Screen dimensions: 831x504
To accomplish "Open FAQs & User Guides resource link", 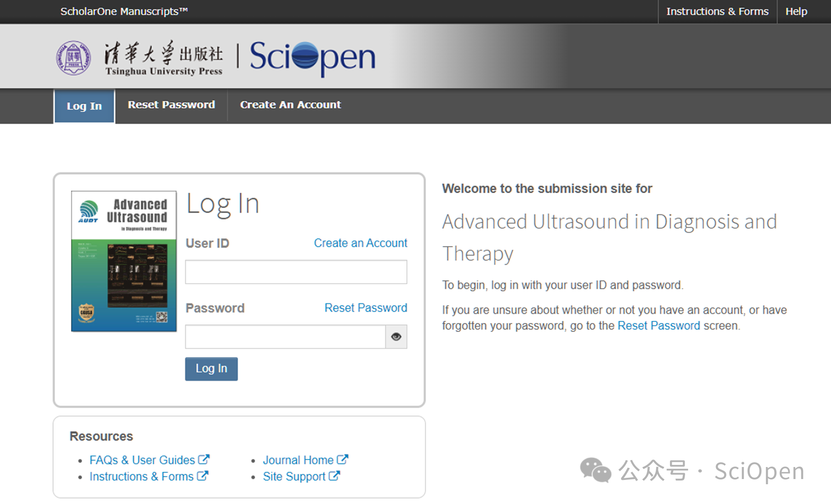I will [142, 460].
